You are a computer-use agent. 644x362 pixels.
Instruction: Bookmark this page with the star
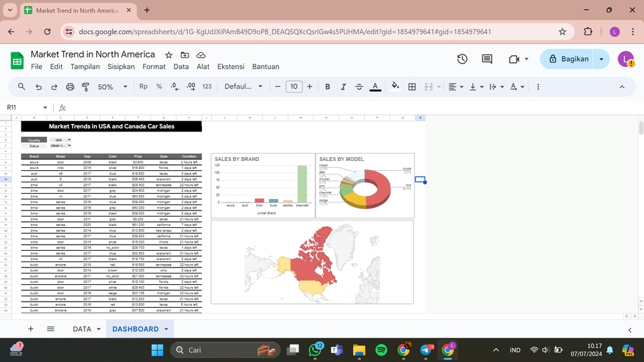pyautogui.click(x=562, y=32)
